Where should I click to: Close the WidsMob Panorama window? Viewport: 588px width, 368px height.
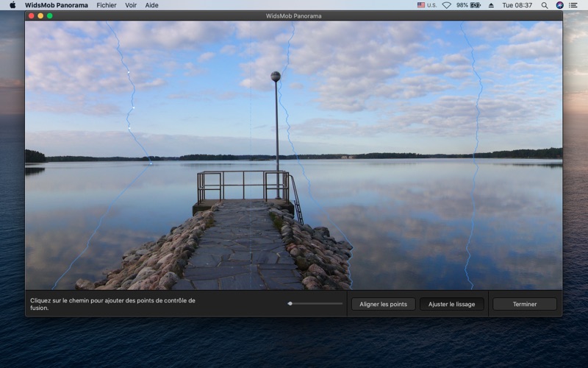(32, 15)
